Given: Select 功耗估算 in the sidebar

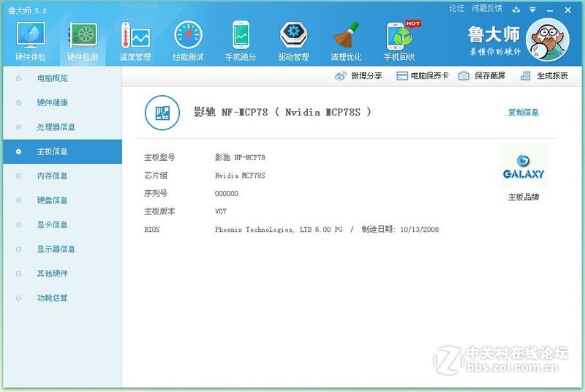Looking at the screenshot, I should [x=62, y=298].
